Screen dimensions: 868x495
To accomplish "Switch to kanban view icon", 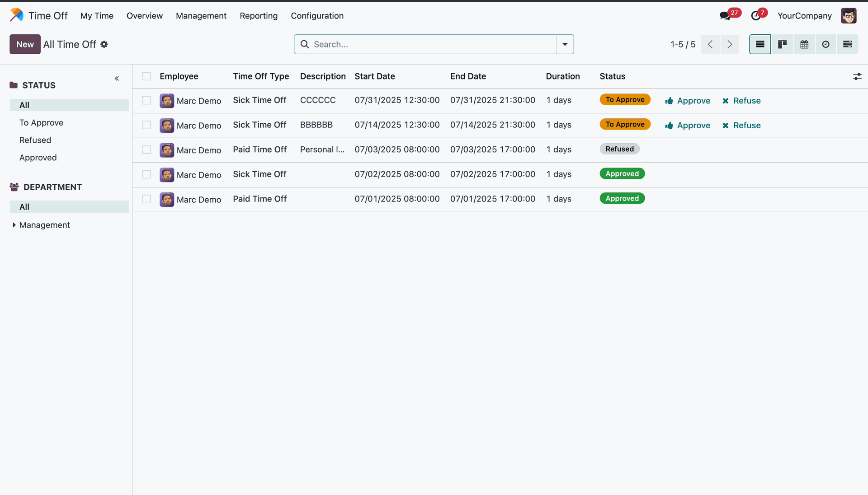I will click(x=782, y=44).
